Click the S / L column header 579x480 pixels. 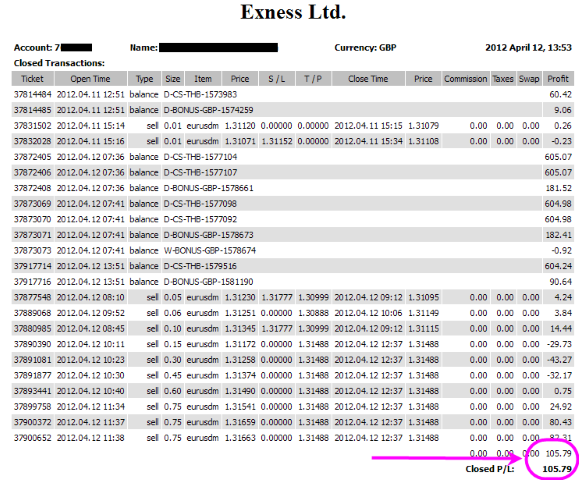pyautogui.click(x=277, y=79)
